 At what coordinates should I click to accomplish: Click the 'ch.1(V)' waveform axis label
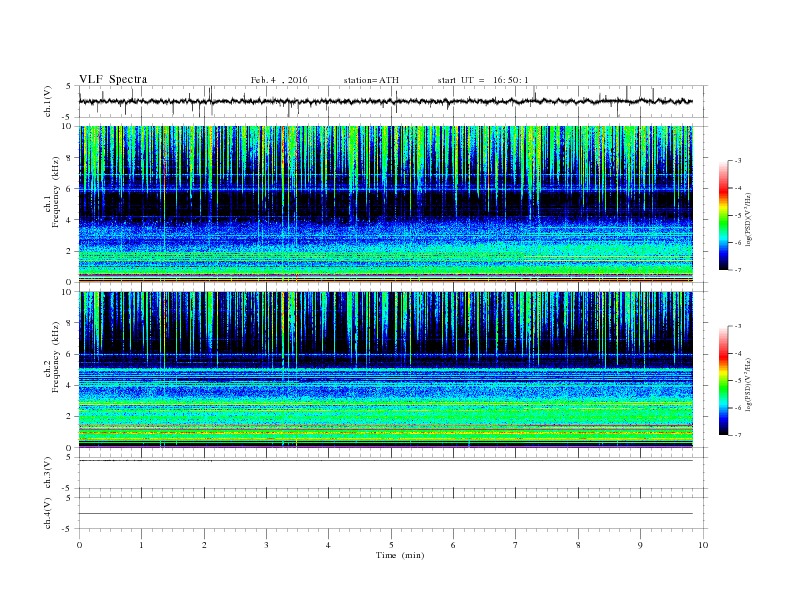(x=48, y=101)
